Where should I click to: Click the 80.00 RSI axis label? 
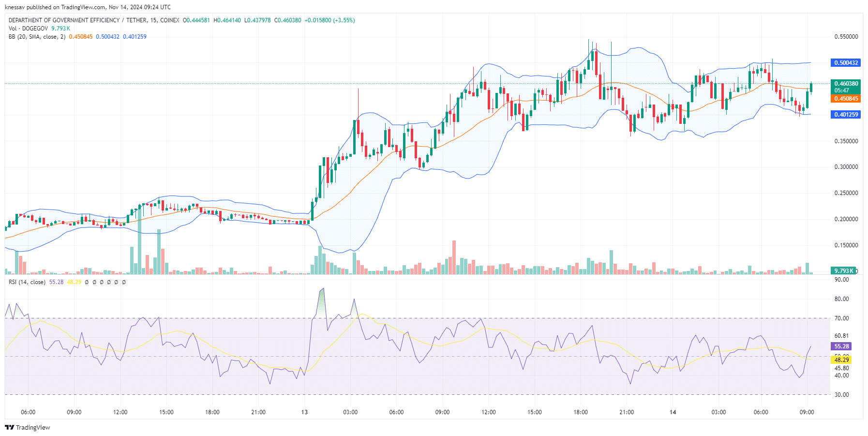point(842,299)
